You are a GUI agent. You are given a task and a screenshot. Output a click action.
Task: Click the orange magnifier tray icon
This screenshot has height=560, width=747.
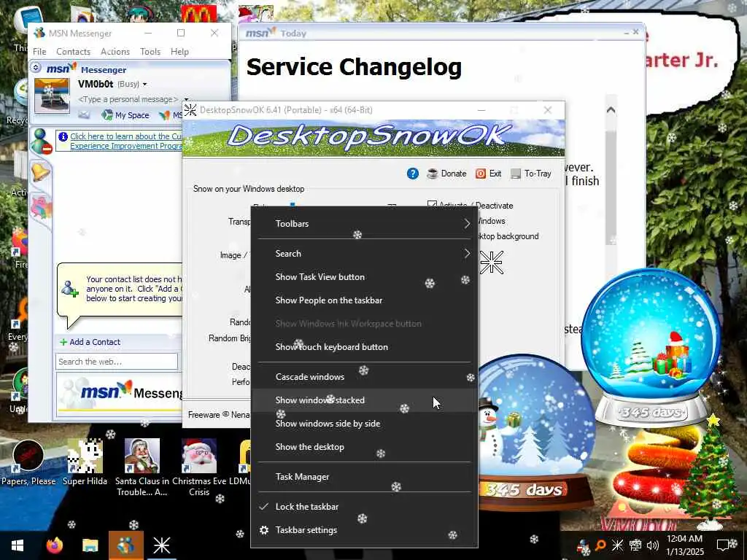601,545
